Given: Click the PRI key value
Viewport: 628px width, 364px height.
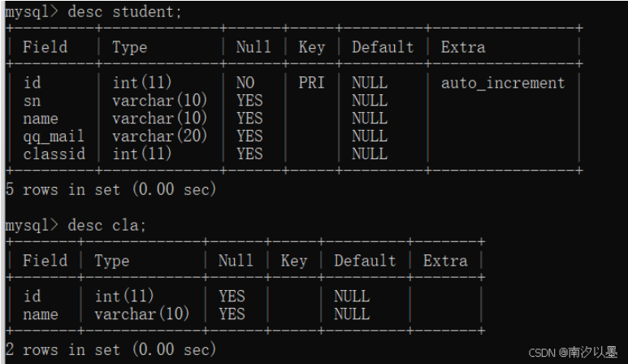Looking at the screenshot, I should click(x=311, y=83).
